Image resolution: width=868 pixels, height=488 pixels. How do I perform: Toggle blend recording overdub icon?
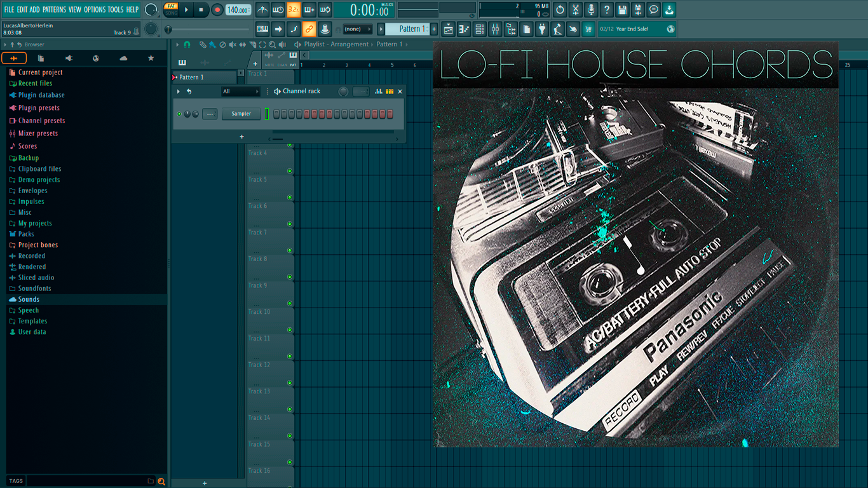[x=309, y=10]
